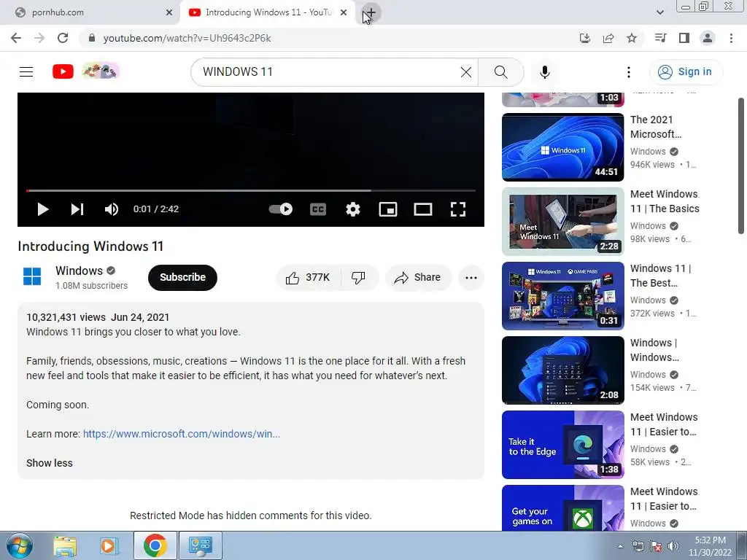Image resolution: width=747 pixels, height=560 pixels.
Task: Open the Windows channel name link
Action: 79,271
